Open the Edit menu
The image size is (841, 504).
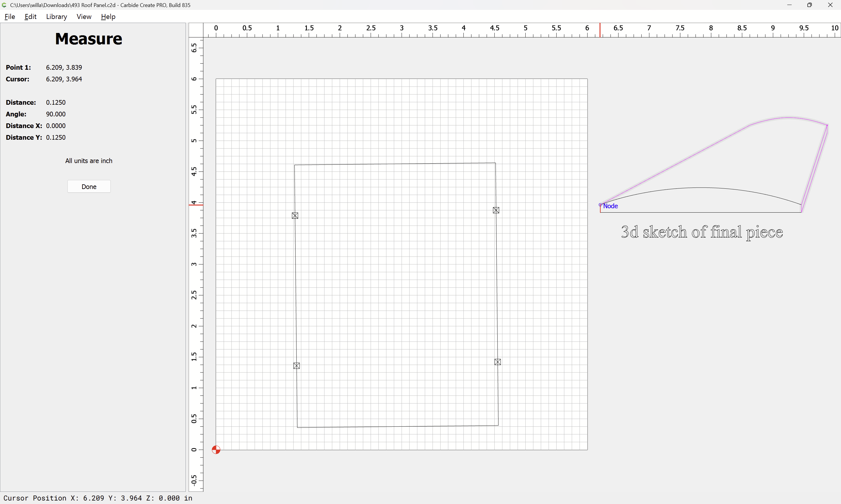click(x=30, y=17)
